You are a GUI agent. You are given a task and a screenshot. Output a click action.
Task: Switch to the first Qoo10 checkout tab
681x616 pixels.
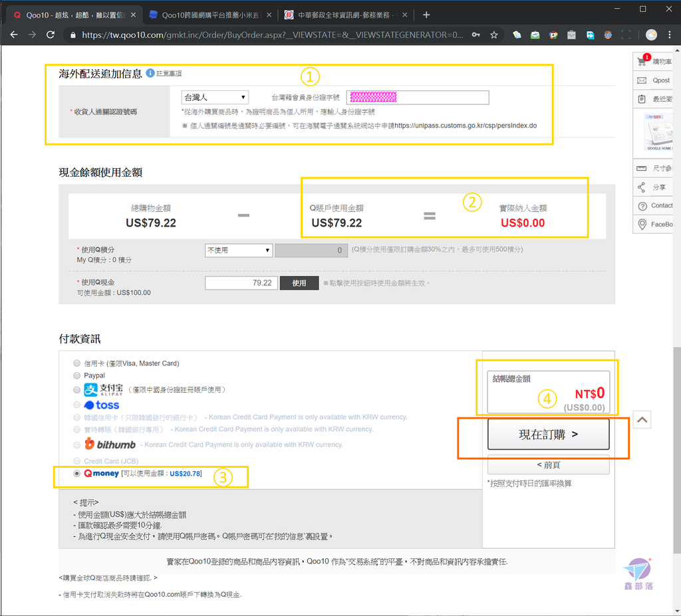(x=74, y=15)
